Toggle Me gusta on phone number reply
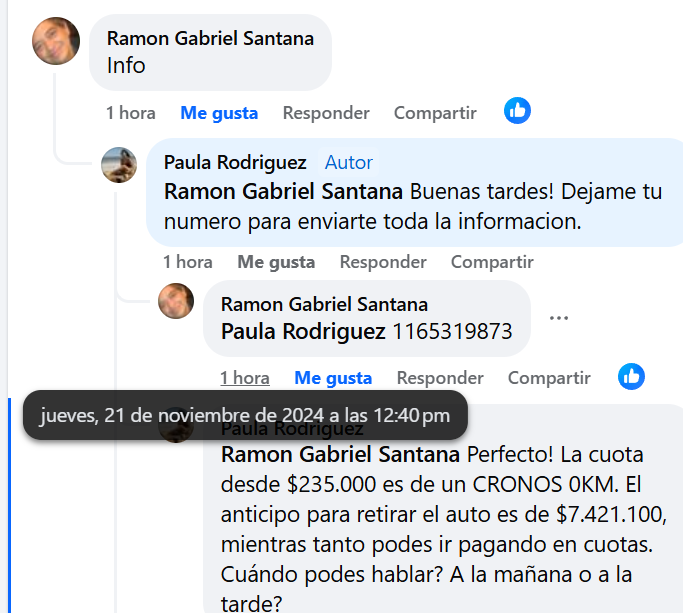 coord(333,378)
